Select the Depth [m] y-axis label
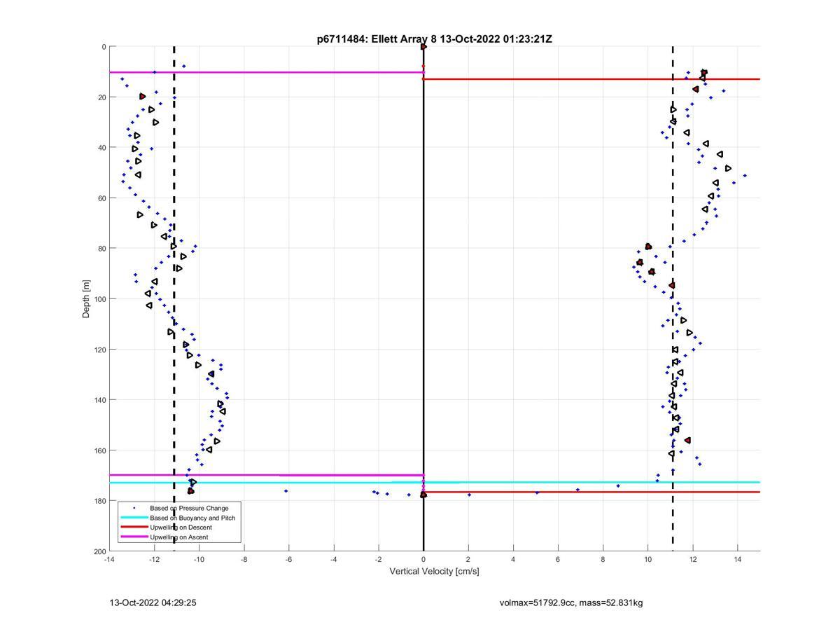The height and width of the screenshot is (620, 840). (x=87, y=299)
